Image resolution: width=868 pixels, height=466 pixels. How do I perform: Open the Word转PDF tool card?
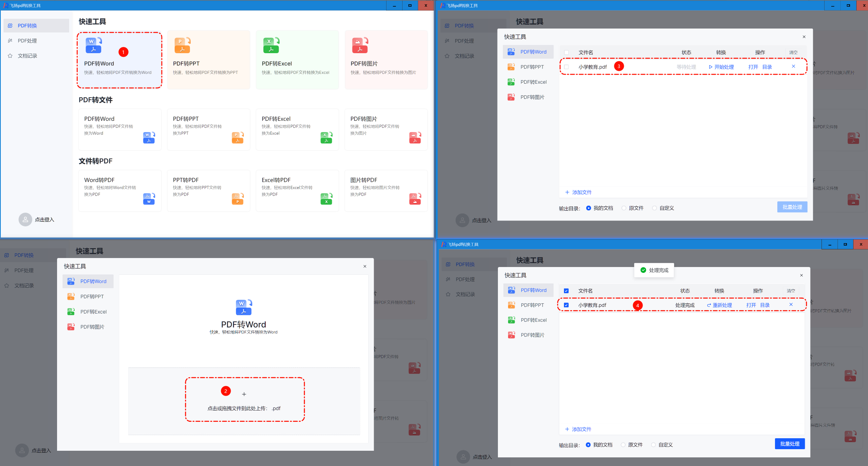[120, 191]
